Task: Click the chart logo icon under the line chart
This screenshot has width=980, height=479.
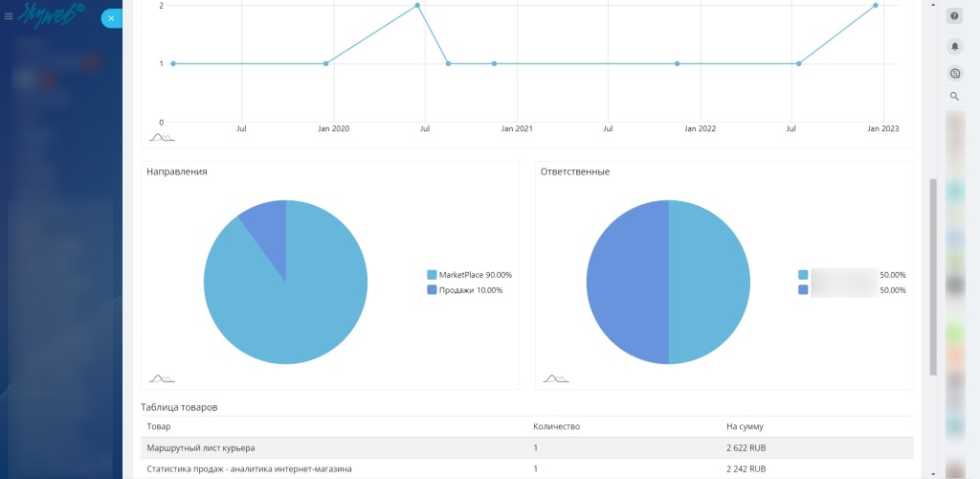Action: [162, 137]
